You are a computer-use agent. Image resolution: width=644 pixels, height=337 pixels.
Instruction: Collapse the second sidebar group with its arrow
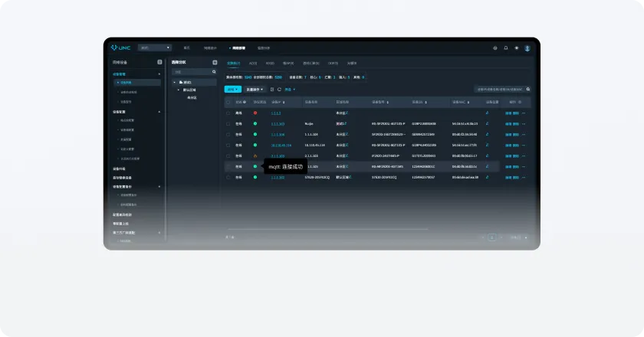tap(159, 112)
